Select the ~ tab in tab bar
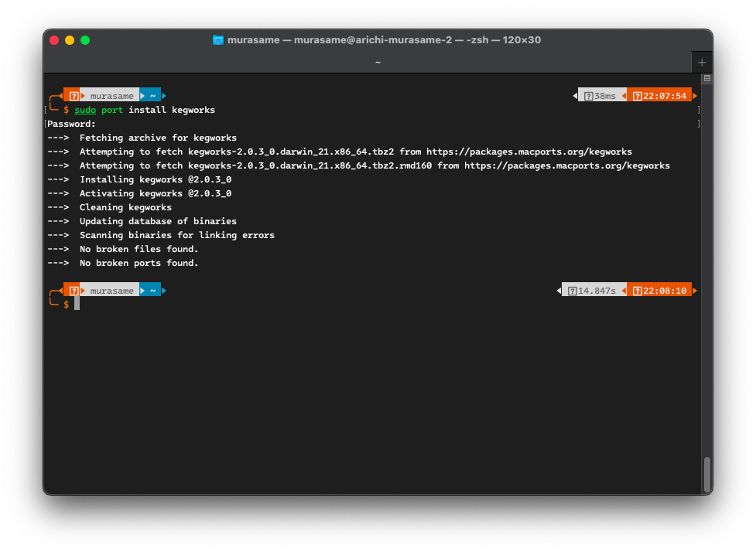Screen dimensions: 756x552 point(378,63)
